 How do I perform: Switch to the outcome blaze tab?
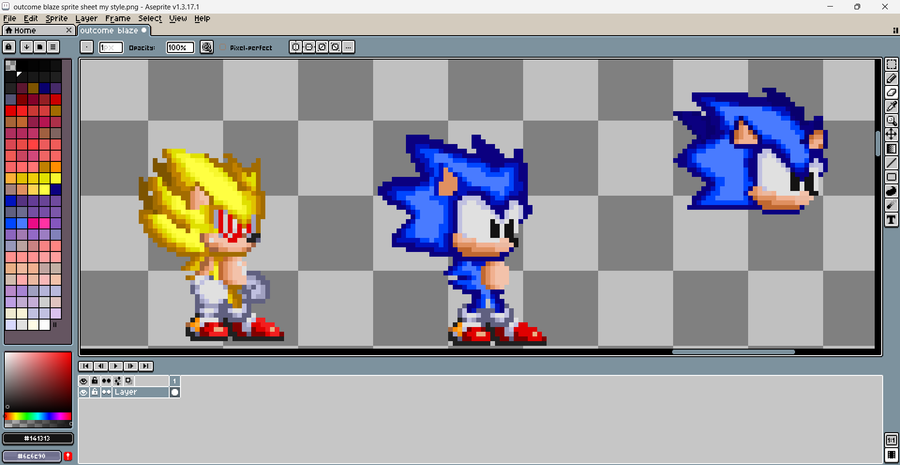point(113,30)
